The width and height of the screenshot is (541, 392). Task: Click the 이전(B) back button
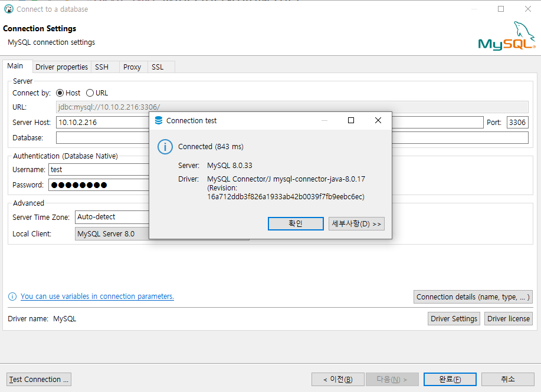[338, 380]
